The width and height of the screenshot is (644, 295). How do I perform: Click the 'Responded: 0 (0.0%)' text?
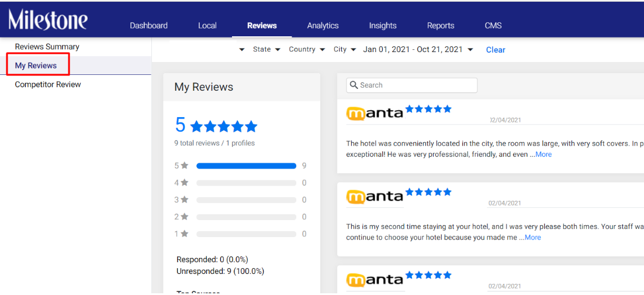click(x=212, y=260)
